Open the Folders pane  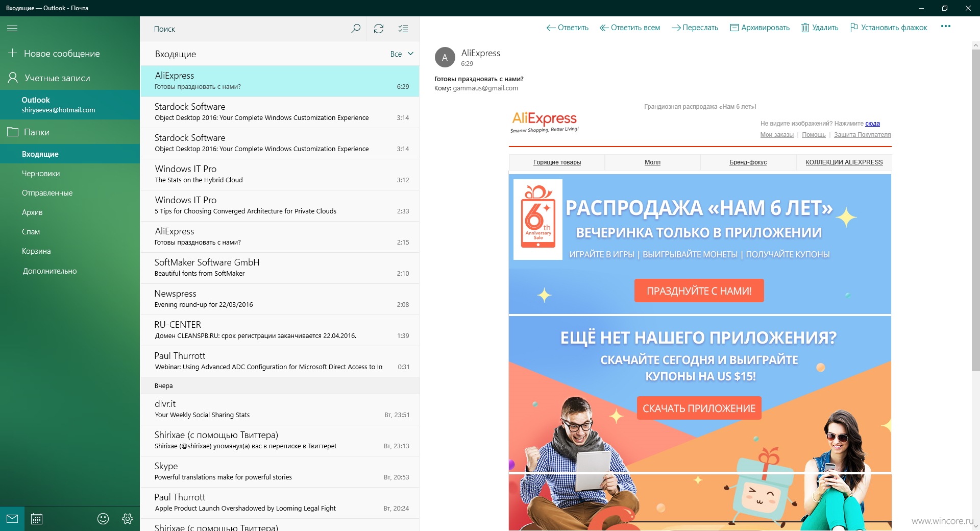click(70, 132)
